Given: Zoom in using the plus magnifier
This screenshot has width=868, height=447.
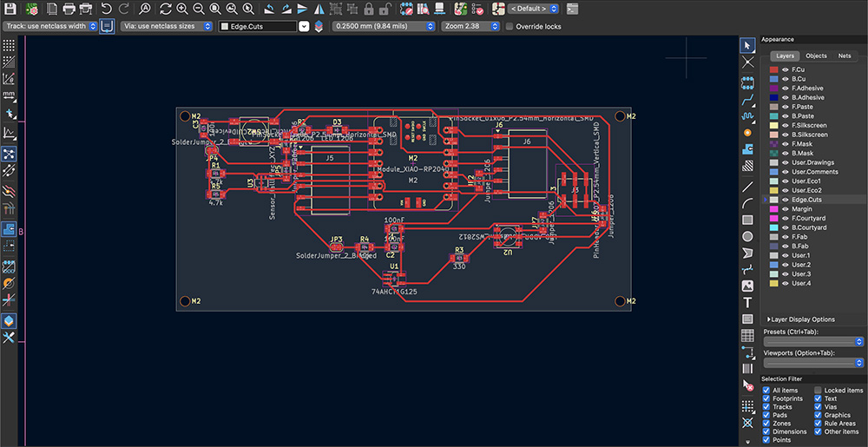Looking at the screenshot, I should (182, 9).
